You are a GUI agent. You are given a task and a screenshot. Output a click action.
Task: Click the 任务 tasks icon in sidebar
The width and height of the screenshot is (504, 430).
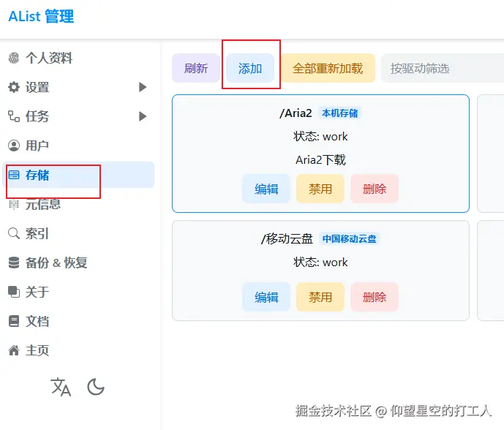(14, 117)
